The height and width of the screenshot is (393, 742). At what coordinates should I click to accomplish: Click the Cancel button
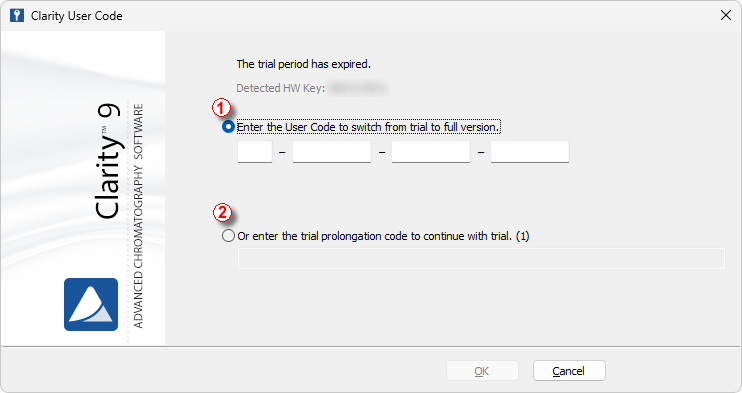[569, 371]
